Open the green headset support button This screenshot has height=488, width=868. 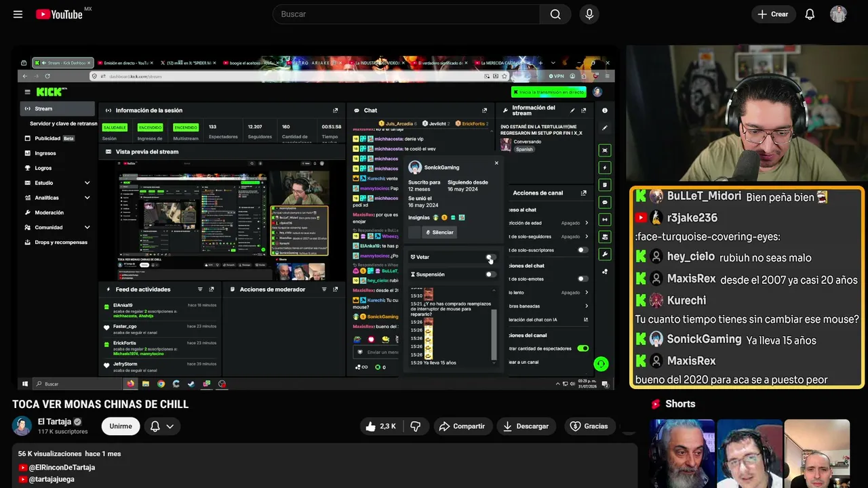tap(601, 364)
